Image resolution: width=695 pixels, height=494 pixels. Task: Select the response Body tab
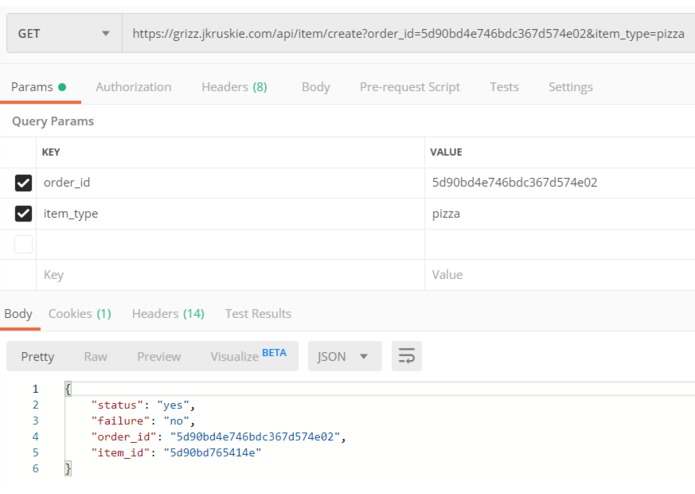[18, 314]
